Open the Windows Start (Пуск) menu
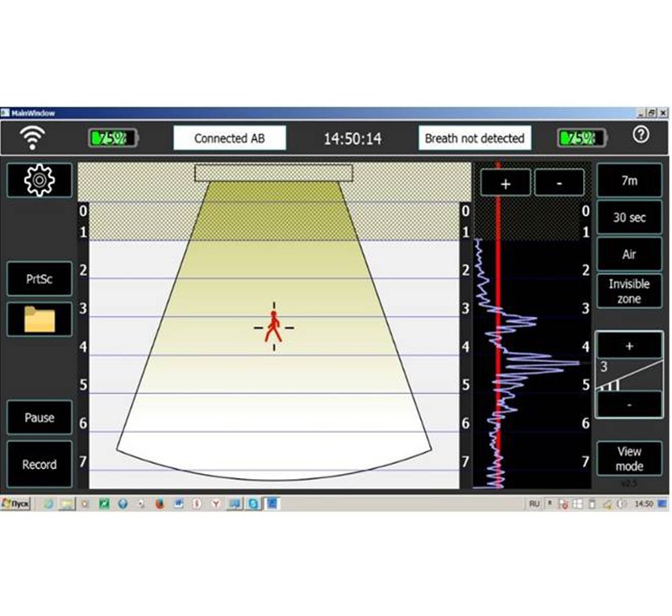 (17, 503)
